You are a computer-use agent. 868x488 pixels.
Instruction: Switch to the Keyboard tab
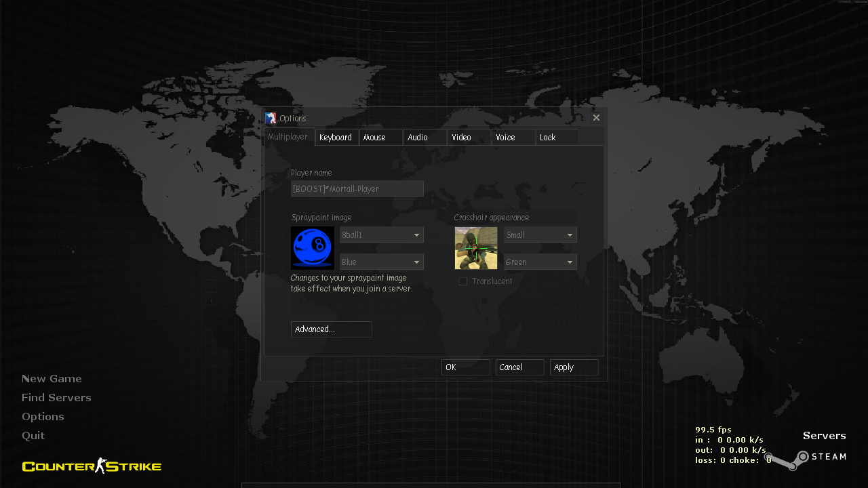point(336,137)
